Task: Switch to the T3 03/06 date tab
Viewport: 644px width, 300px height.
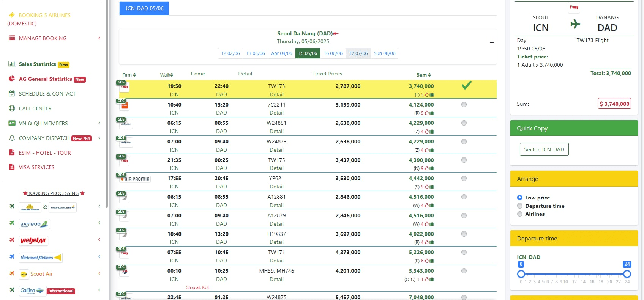Action: tap(256, 53)
